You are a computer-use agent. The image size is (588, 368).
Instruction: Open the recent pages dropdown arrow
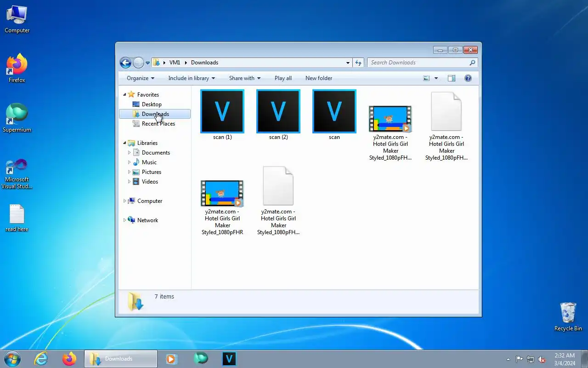(x=148, y=63)
